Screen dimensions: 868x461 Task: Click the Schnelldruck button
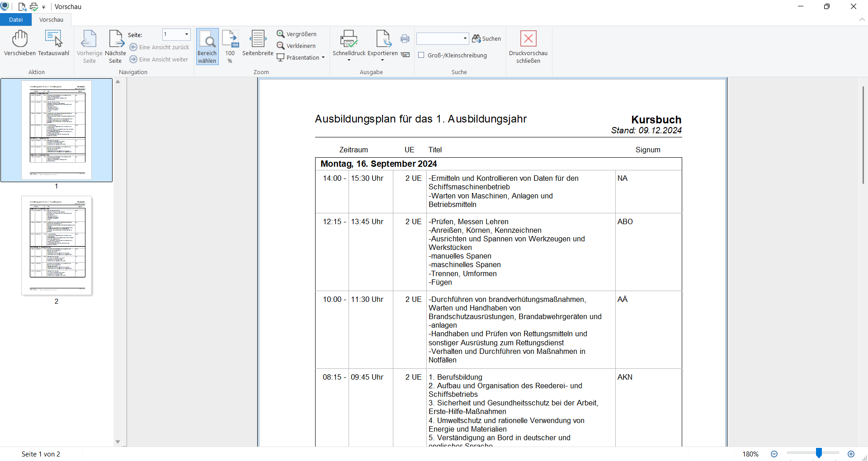click(349, 44)
